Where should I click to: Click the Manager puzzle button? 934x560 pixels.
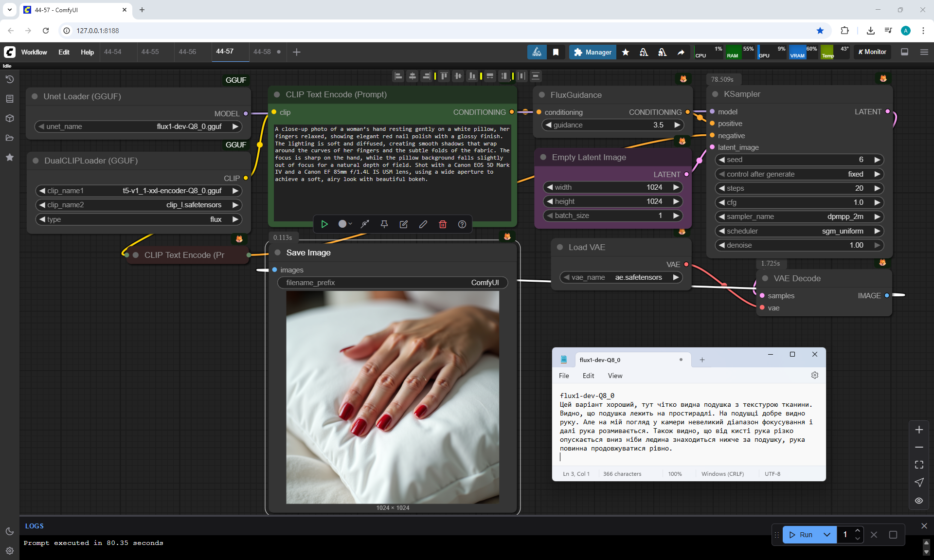pos(592,52)
